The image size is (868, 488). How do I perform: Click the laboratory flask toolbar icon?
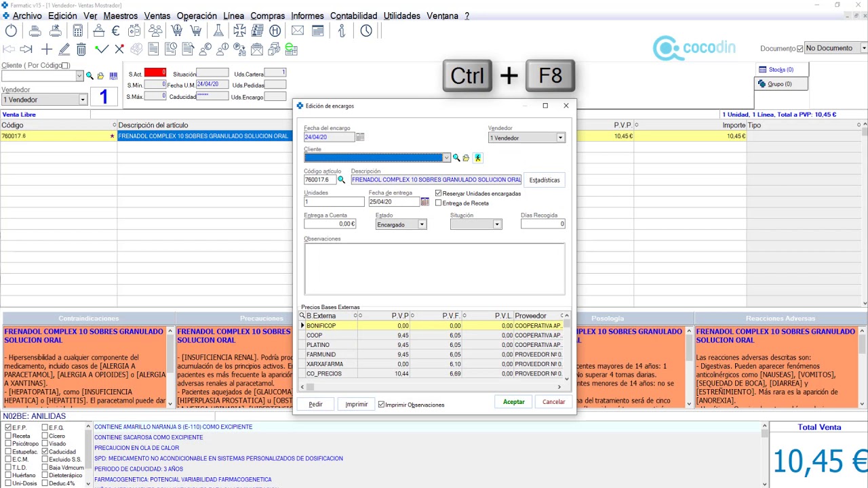[x=218, y=30]
